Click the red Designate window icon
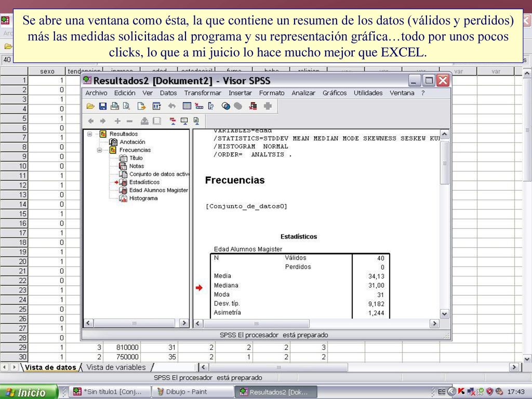Image resolution: width=532 pixels, height=399 pixels. pos(253,106)
